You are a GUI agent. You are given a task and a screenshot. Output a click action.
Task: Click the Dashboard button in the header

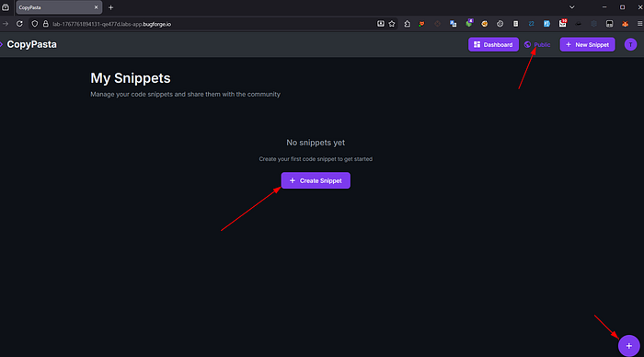493,44
